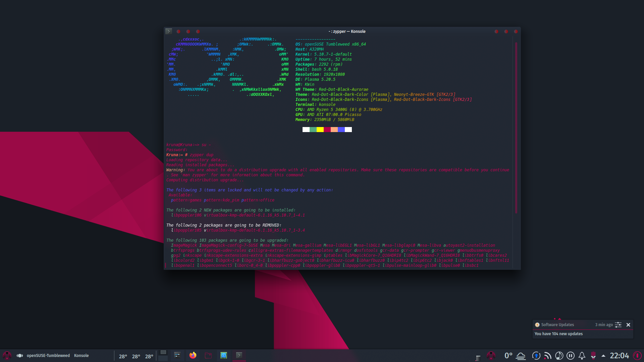Open the file manager from the taskbar

click(x=208, y=355)
